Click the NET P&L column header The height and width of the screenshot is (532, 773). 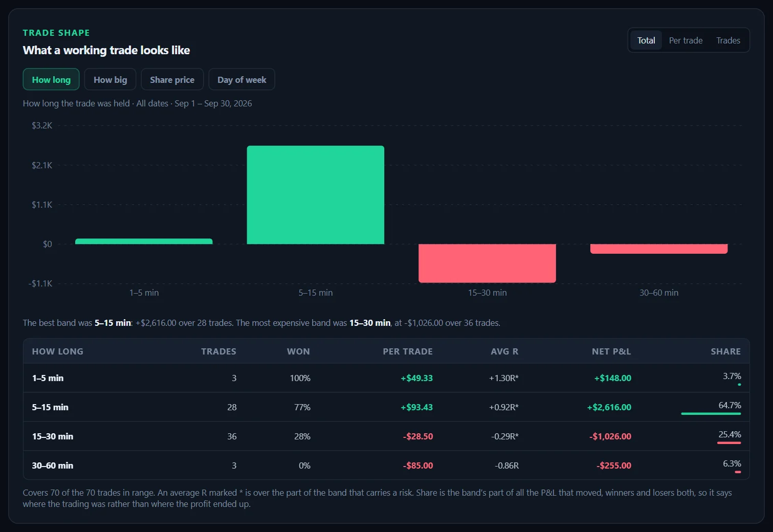(611, 351)
